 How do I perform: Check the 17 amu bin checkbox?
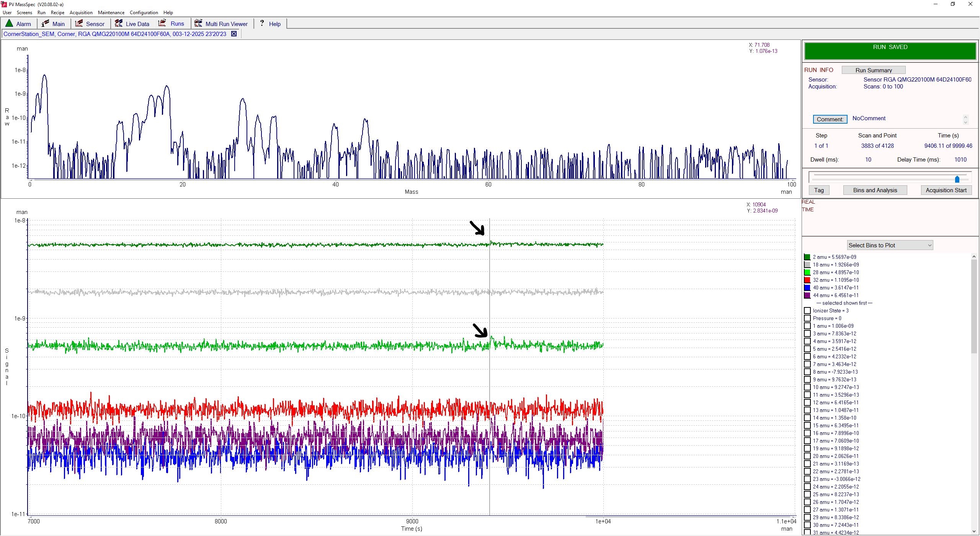click(x=807, y=441)
